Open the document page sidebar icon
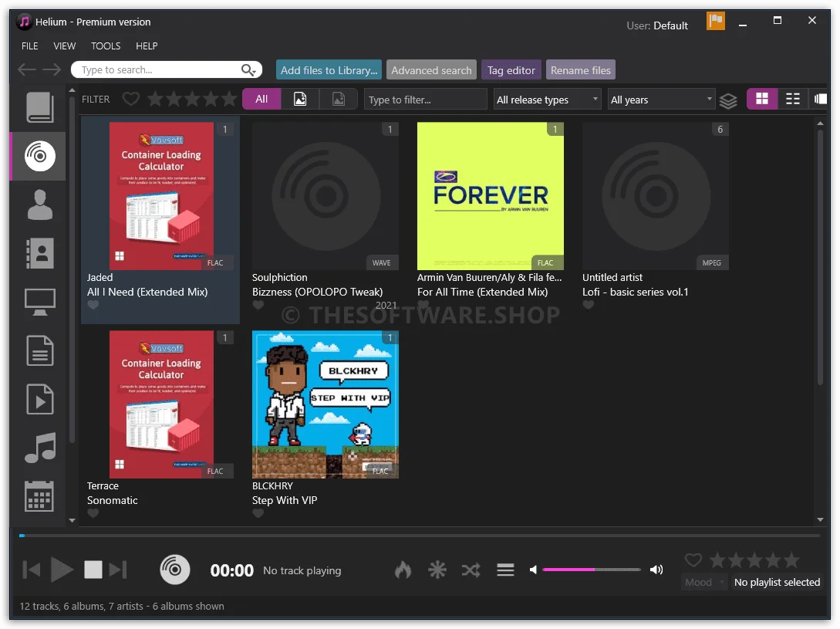This screenshot has width=840, height=629. coord(39,350)
